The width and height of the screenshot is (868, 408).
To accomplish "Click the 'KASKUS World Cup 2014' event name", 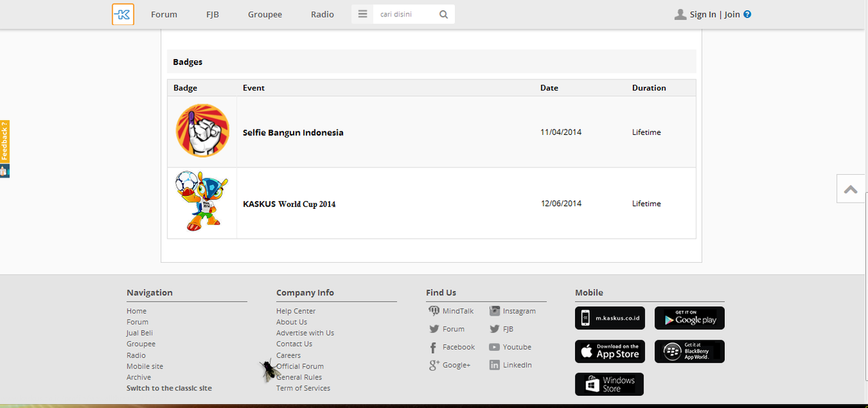I will pyautogui.click(x=290, y=204).
